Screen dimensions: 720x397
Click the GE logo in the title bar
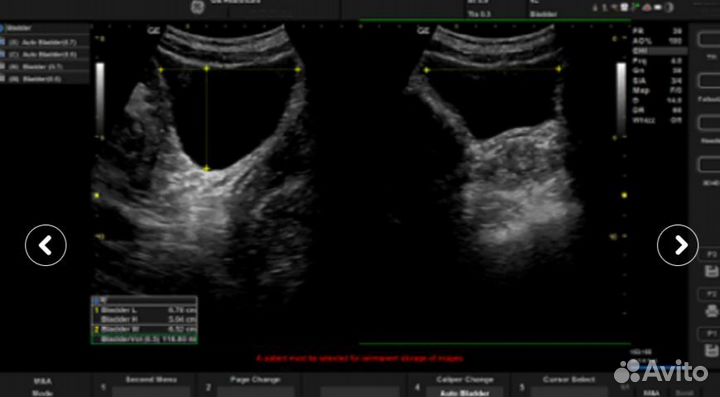coord(197,7)
